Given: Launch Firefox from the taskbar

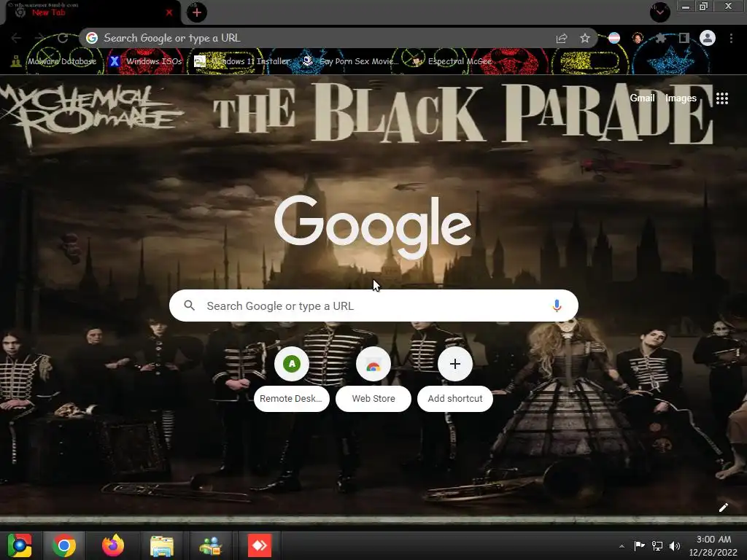Looking at the screenshot, I should coord(113,545).
